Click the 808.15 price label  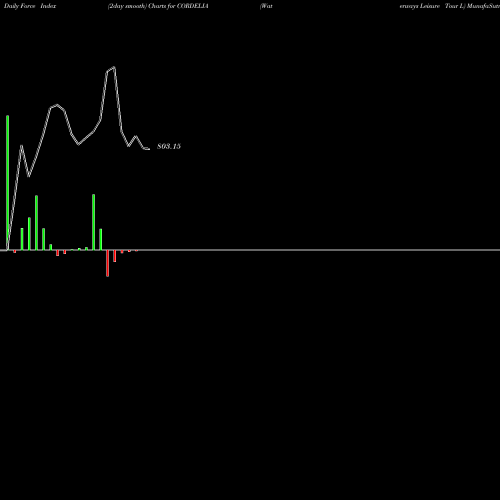(x=169, y=146)
